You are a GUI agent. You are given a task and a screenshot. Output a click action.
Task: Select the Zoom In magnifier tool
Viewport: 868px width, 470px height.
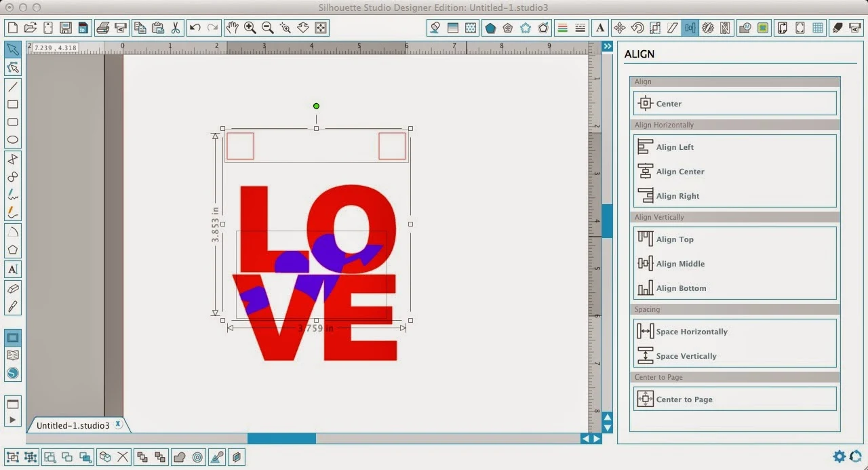tap(250, 28)
